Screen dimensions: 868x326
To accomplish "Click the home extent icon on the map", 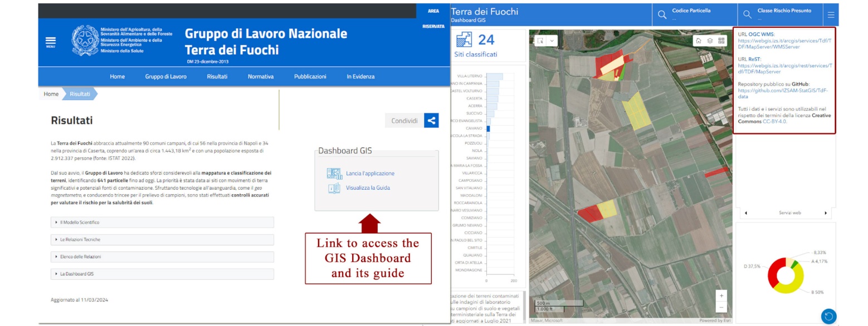I will (698, 41).
